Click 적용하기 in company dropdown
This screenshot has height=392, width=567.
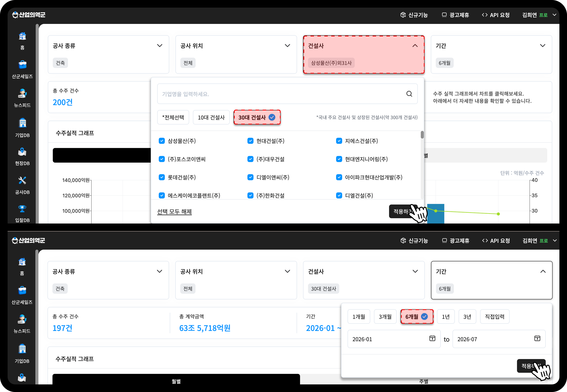tap(403, 211)
